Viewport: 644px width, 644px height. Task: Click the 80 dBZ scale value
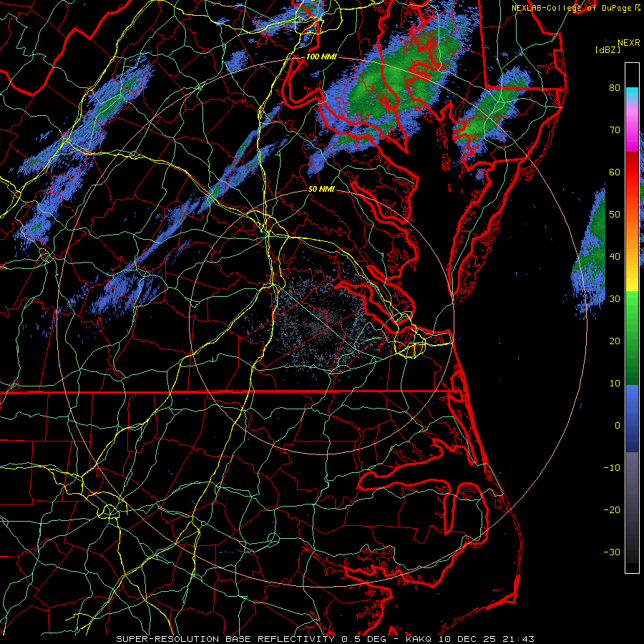(x=615, y=88)
